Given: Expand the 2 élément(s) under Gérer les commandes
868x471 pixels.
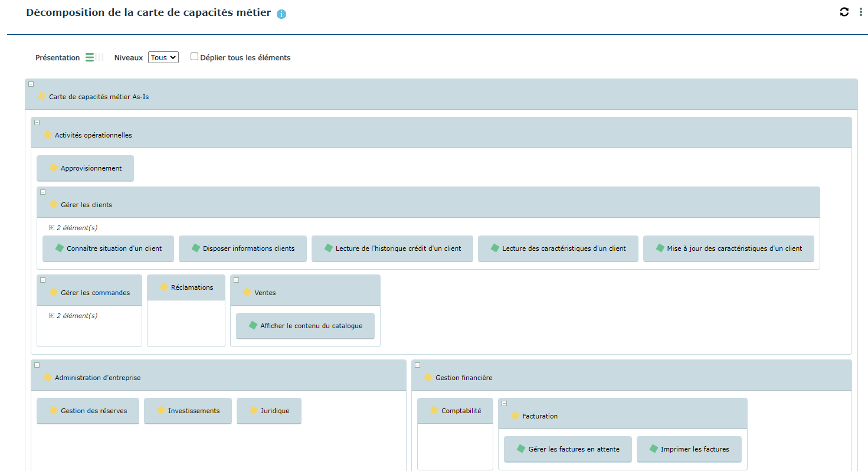Looking at the screenshot, I should point(51,316).
